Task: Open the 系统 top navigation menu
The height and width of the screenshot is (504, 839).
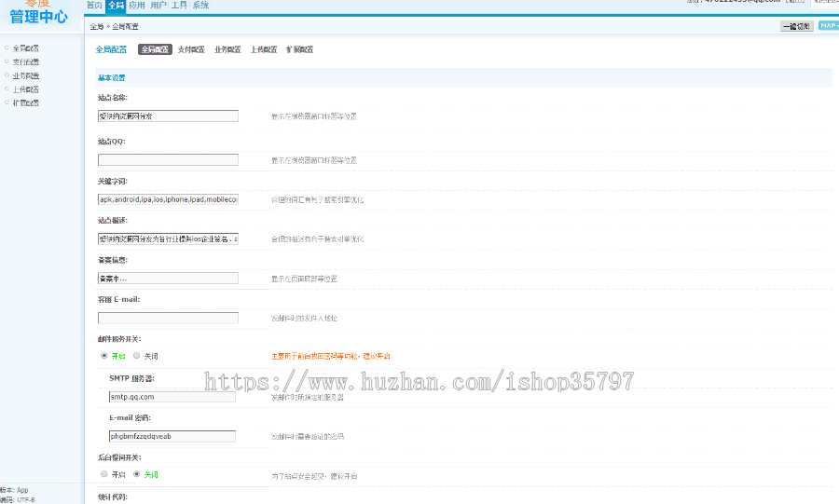Action: (200, 6)
